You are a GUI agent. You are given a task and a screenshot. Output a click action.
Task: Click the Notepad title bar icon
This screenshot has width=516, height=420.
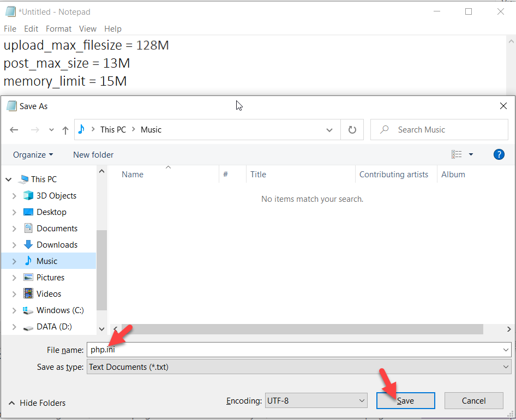[x=10, y=12]
